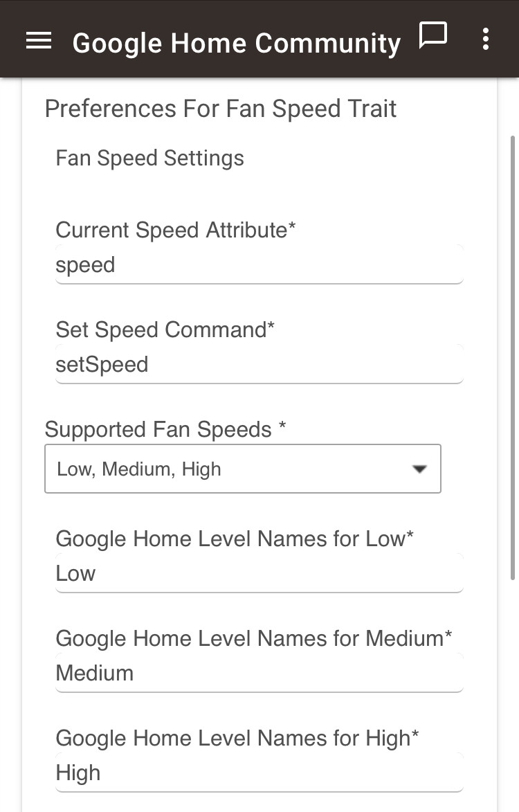This screenshot has height=812, width=519.
Task: Click the setSpeed command input field
Action: coord(259,365)
